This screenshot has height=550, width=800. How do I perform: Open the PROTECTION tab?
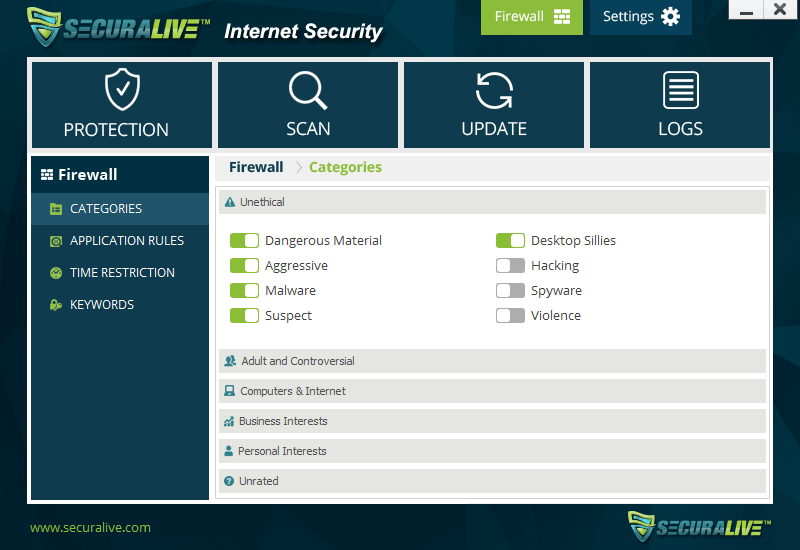click(x=122, y=105)
